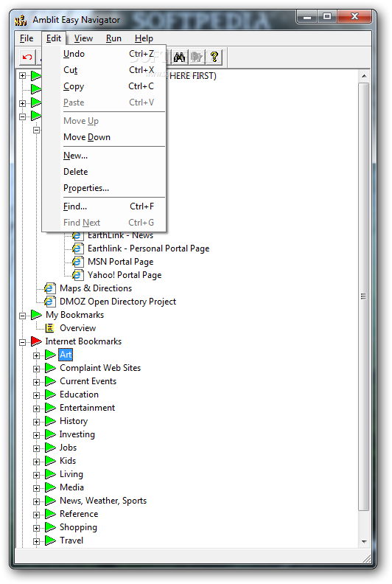Open the Help menu
This screenshot has height=584, width=392.
(x=144, y=38)
